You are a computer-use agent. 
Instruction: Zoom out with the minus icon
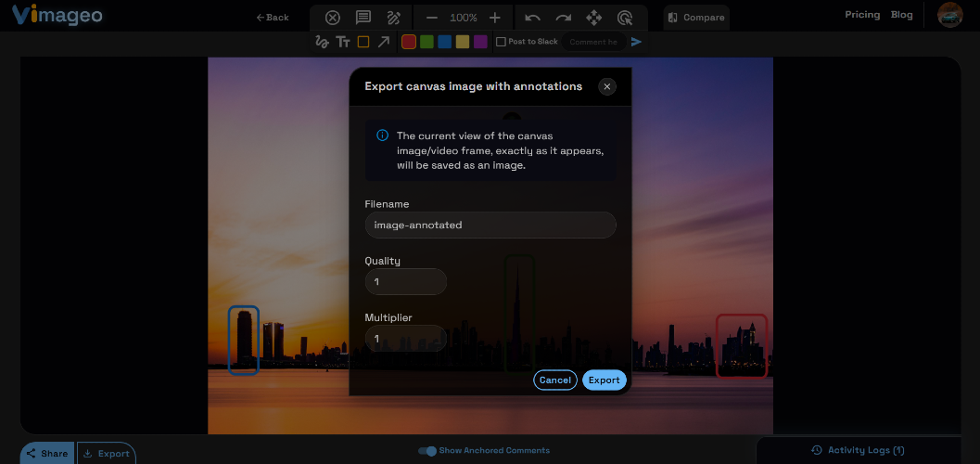click(432, 18)
